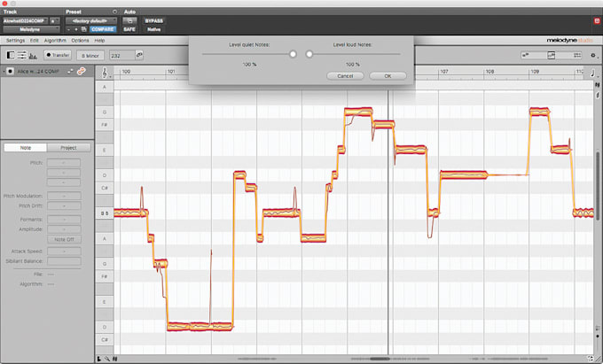Open the settings gear icon at top right
The width and height of the screenshot is (603, 364).
pos(593,55)
